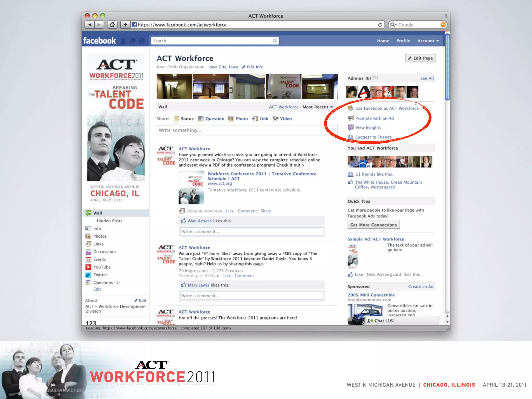Viewport: 532px width, 399px height.
Task: Go to Profile in Facebook header
Action: pos(403,41)
